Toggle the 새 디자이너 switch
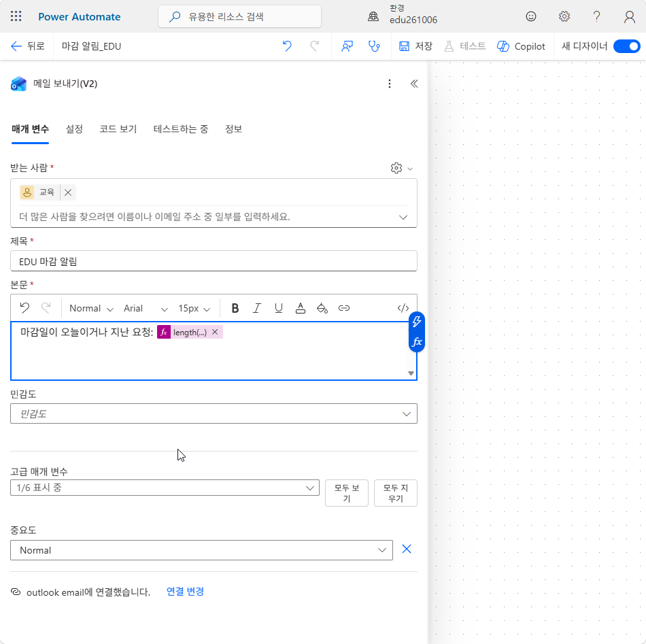Viewport: 646px width, 644px height. click(x=626, y=46)
